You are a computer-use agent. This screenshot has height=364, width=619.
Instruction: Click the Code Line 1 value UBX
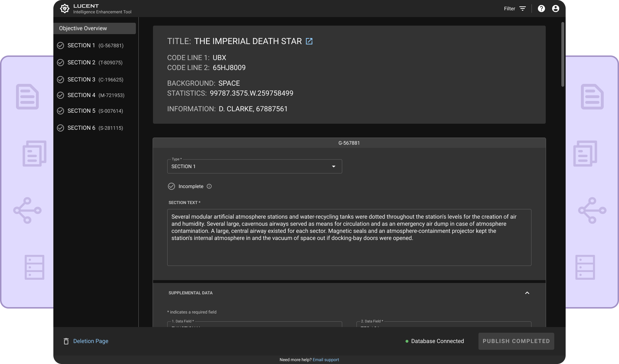point(219,58)
